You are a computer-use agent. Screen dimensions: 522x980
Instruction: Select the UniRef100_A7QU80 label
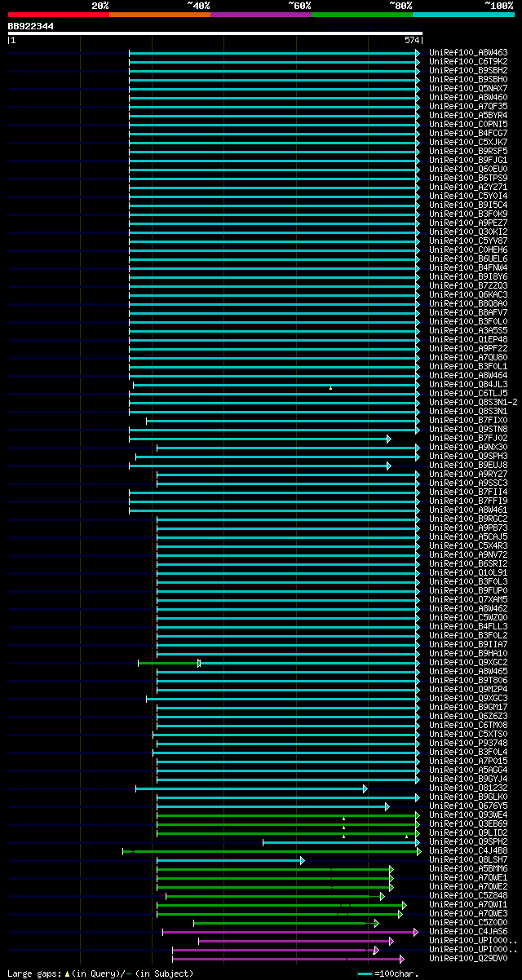[x=468, y=357]
